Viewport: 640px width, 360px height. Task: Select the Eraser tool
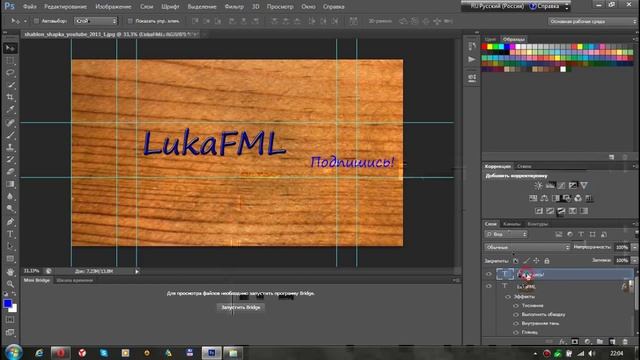pos(10,172)
